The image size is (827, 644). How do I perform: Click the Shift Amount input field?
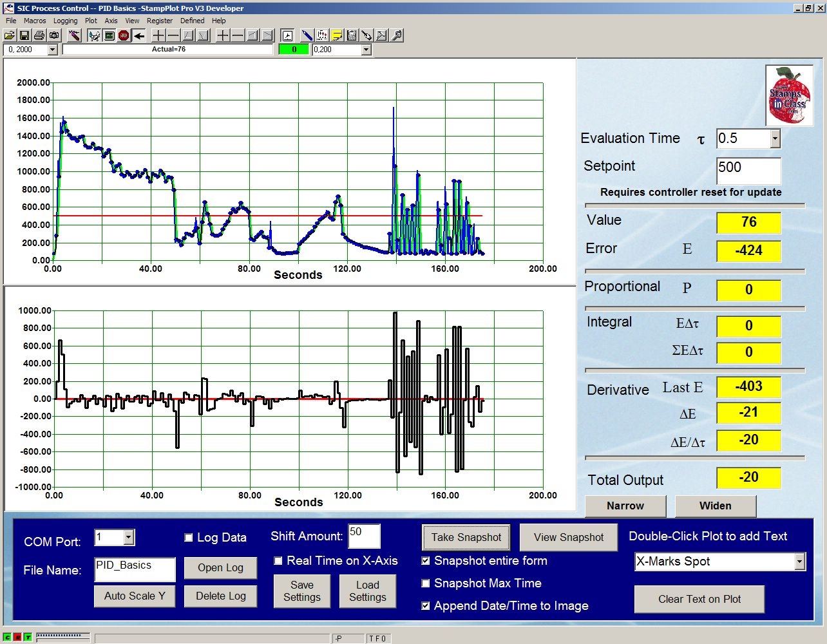point(364,536)
